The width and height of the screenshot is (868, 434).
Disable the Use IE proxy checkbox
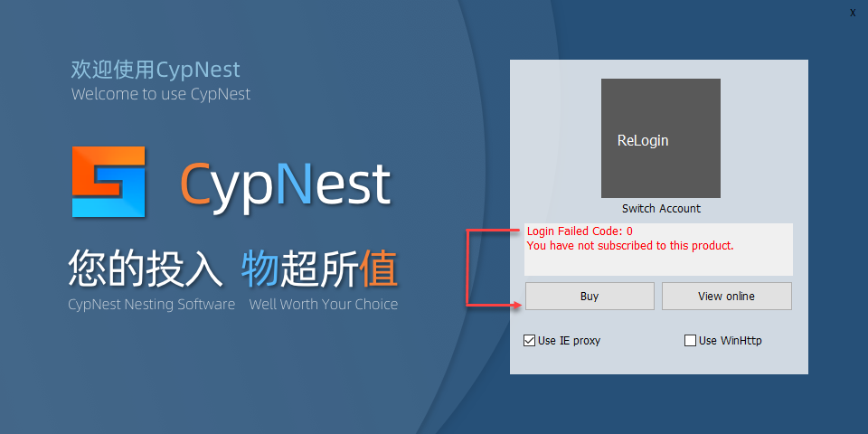[529, 341]
